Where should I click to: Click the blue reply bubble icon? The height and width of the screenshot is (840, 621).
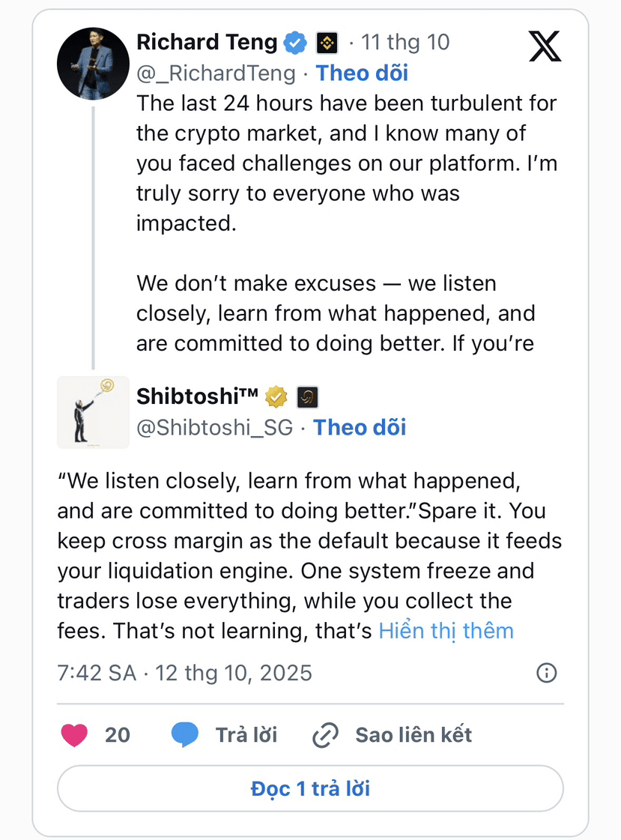pos(184,735)
